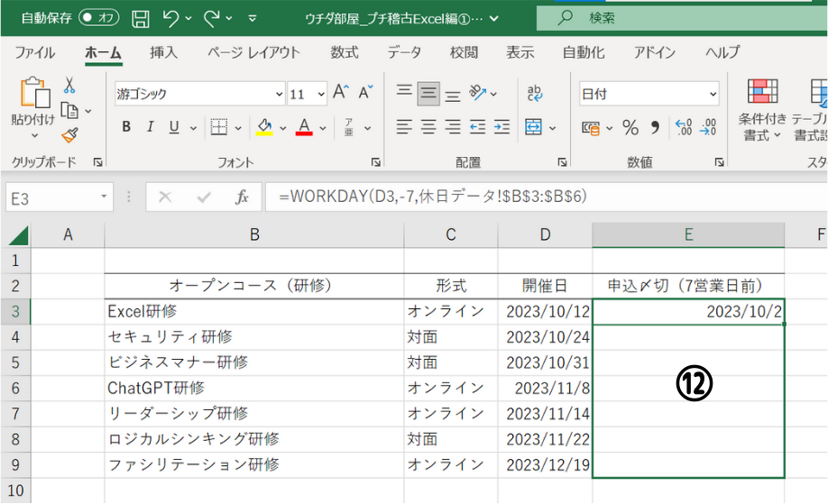Click the Cut scissors icon

(x=69, y=87)
